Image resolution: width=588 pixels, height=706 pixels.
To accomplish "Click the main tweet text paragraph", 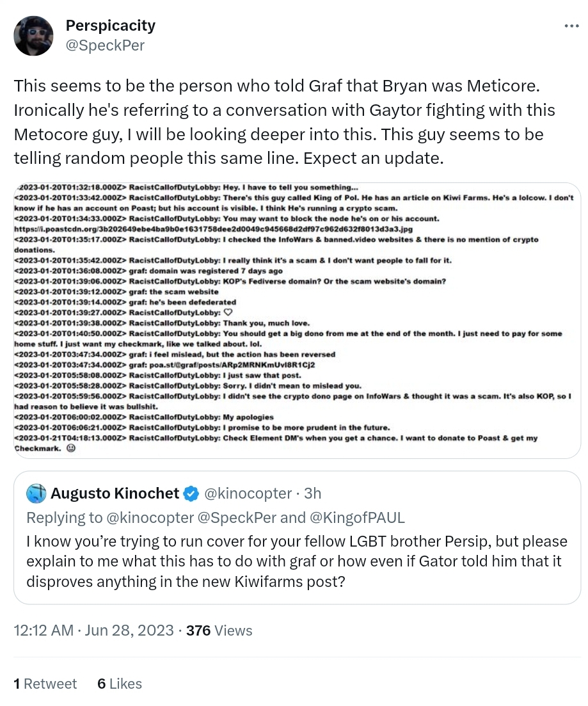I will pyautogui.click(x=285, y=122).
